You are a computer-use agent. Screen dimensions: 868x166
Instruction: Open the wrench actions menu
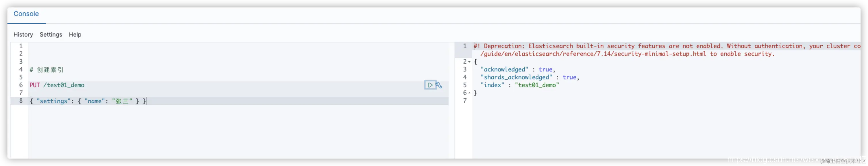(439, 85)
